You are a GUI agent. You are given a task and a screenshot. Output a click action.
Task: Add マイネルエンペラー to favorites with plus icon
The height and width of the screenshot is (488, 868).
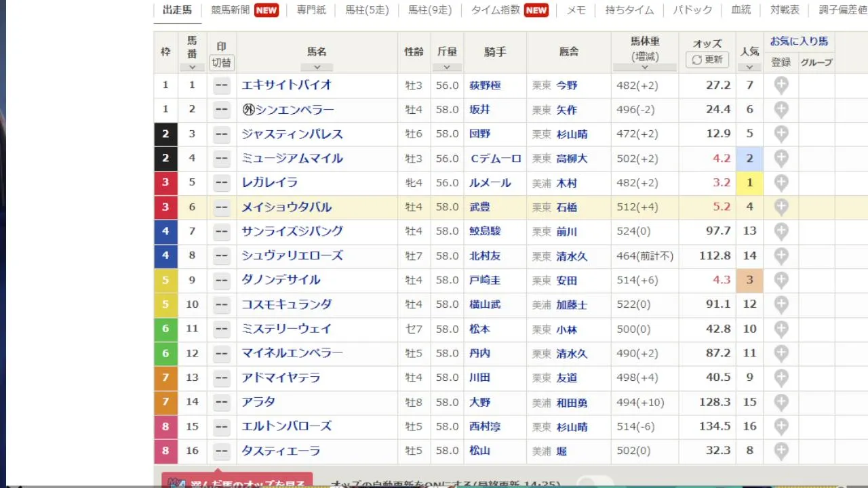pos(781,354)
